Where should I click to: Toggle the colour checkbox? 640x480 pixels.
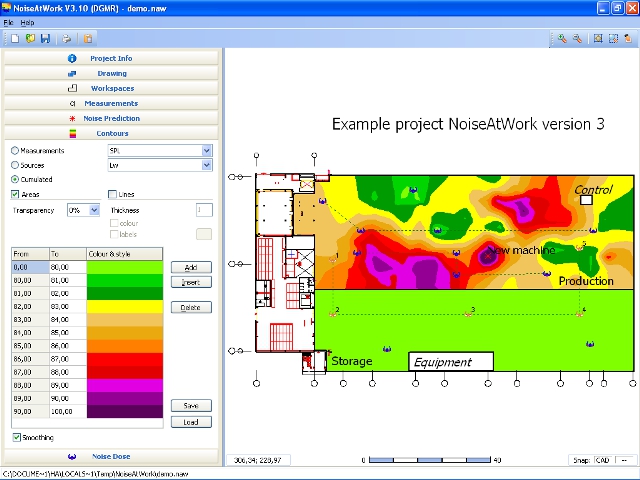point(114,223)
